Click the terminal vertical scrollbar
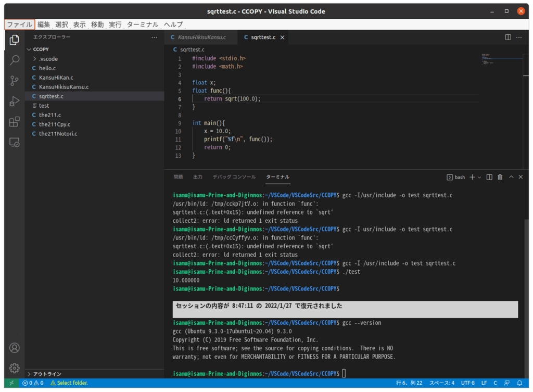 (526, 297)
